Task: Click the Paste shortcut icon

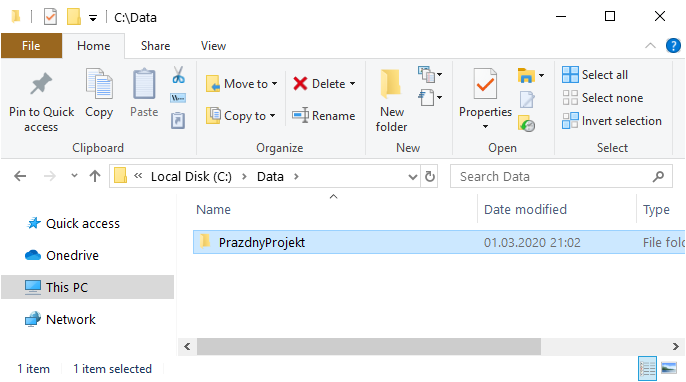Action: click(178, 121)
